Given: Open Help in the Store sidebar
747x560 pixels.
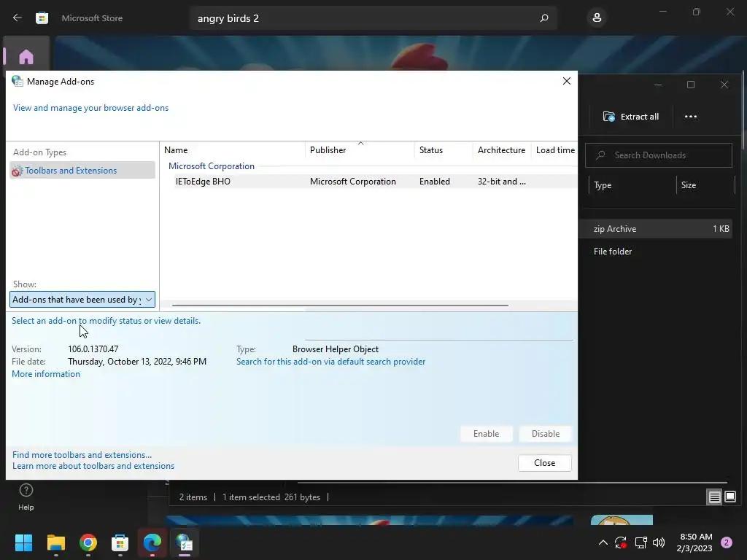Looking at the screenshot, I should point(26,497).
